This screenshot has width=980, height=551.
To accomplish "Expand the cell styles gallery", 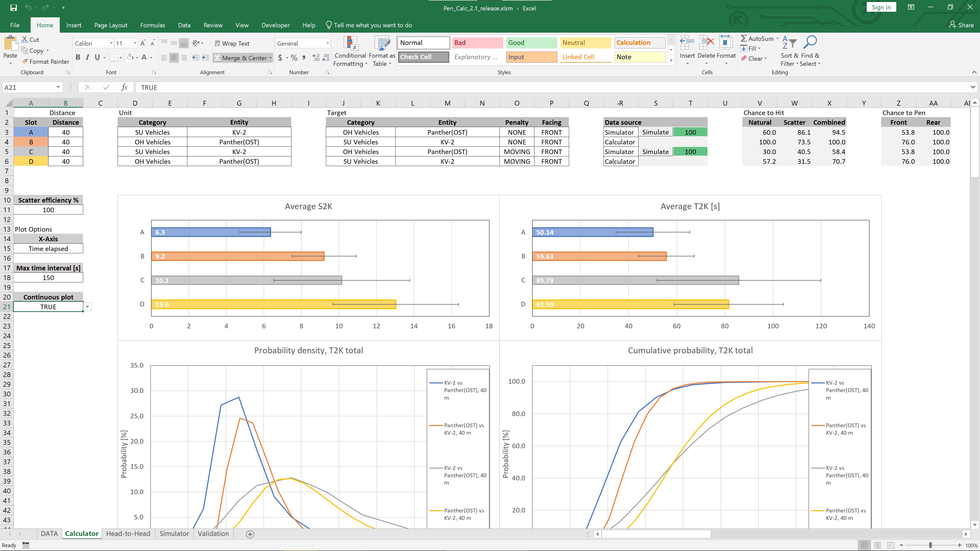I will 671,60.
